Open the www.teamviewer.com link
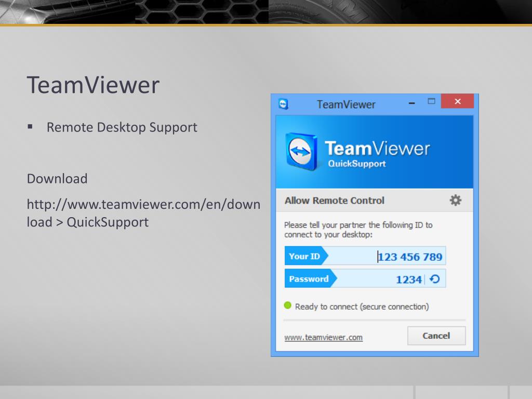 coord(323,337)
